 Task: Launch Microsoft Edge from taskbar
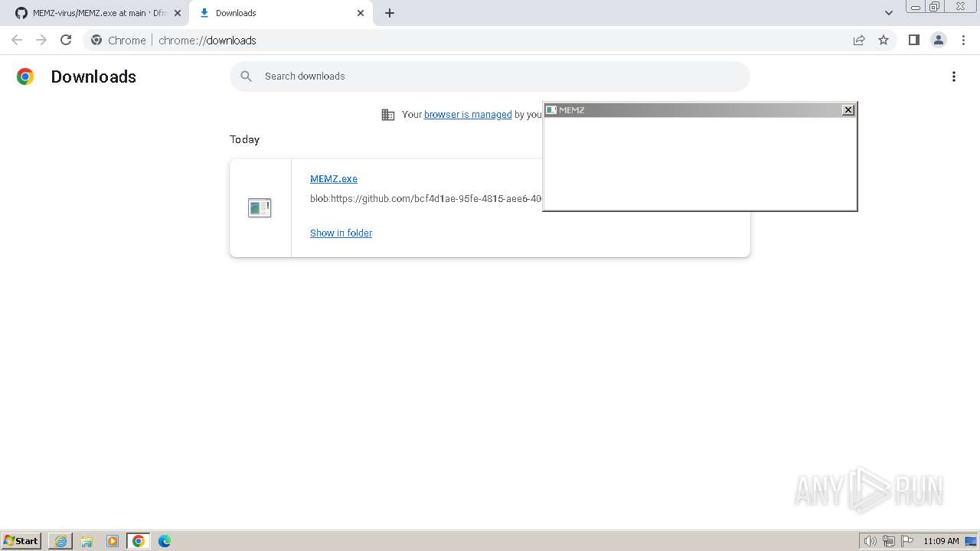pos(165,541)
